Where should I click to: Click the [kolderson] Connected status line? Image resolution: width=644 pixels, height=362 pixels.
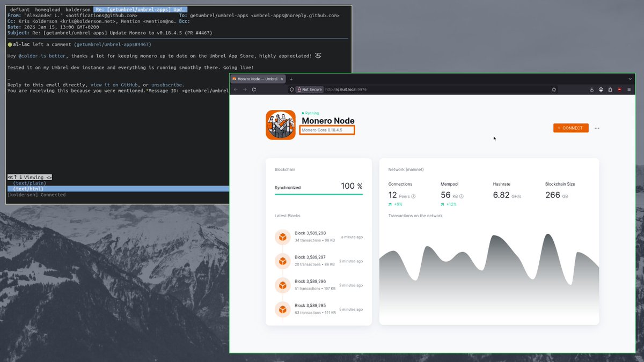click(x=36, y=195)
